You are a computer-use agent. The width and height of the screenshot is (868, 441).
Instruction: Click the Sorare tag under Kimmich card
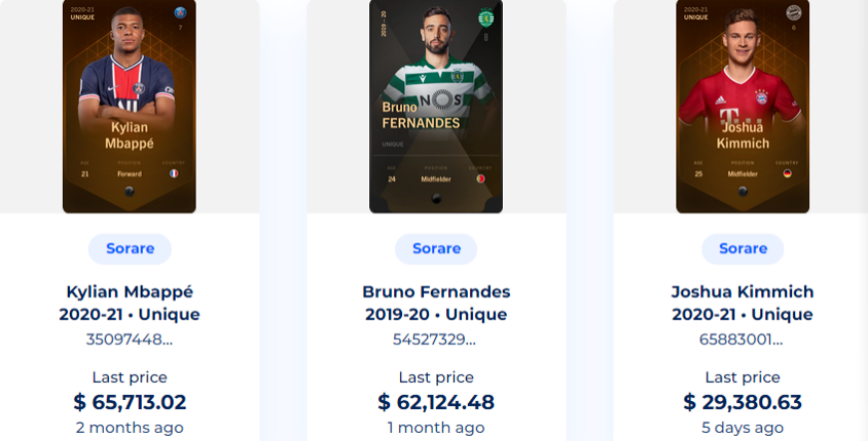[743, 248]
